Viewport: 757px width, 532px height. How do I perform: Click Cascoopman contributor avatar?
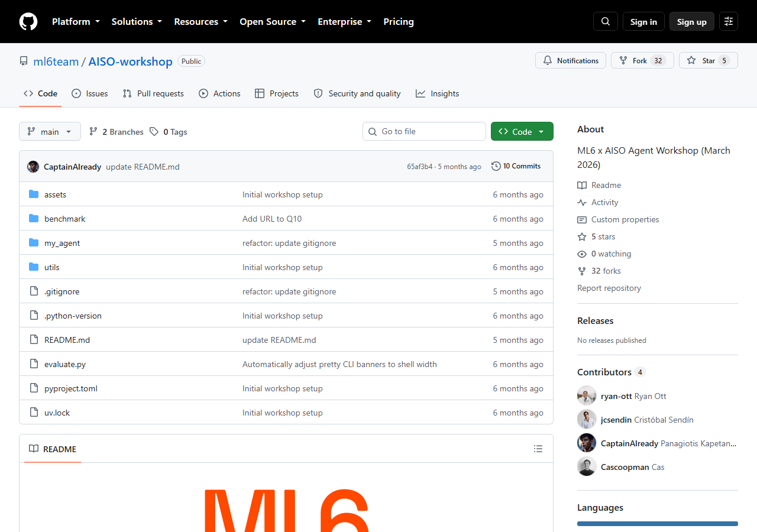587,467
